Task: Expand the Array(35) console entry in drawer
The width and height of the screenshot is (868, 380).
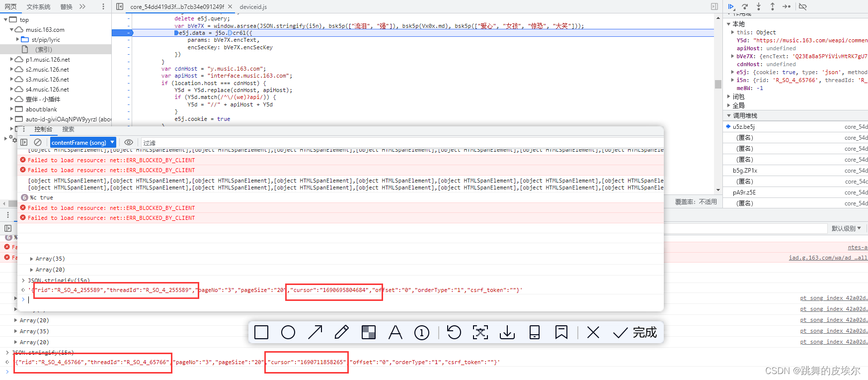Action: pyautogui.click(x=32, y=259)
